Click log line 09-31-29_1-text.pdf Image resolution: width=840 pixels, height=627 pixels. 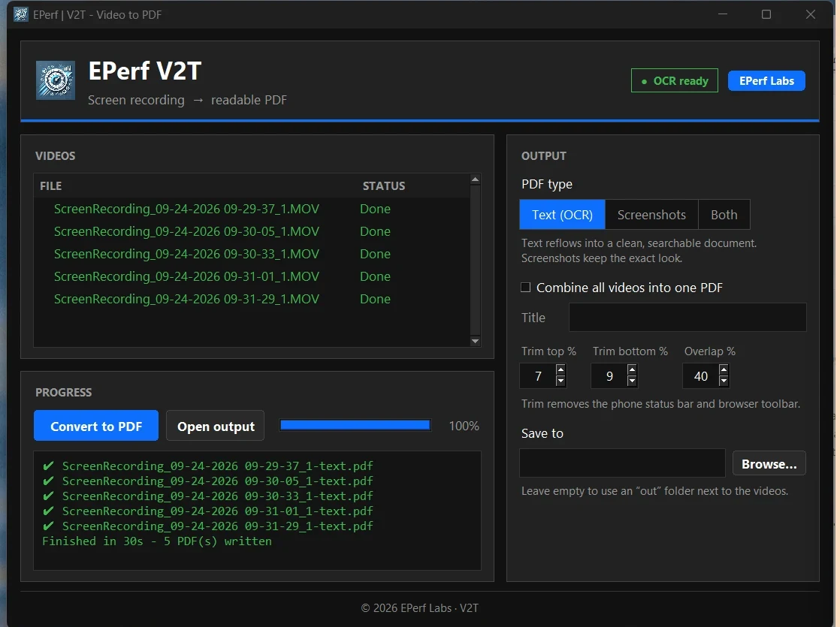(208, 526)
